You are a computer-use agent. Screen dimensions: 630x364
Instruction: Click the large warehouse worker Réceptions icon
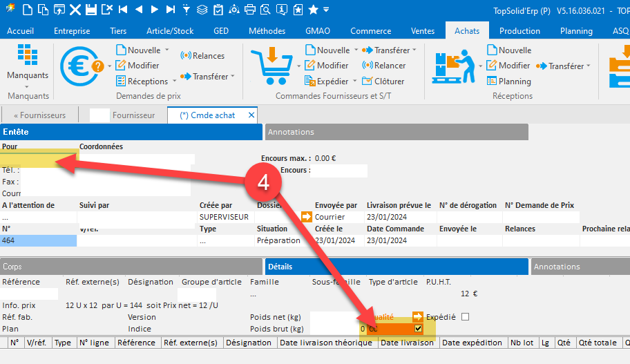(453, 66)
